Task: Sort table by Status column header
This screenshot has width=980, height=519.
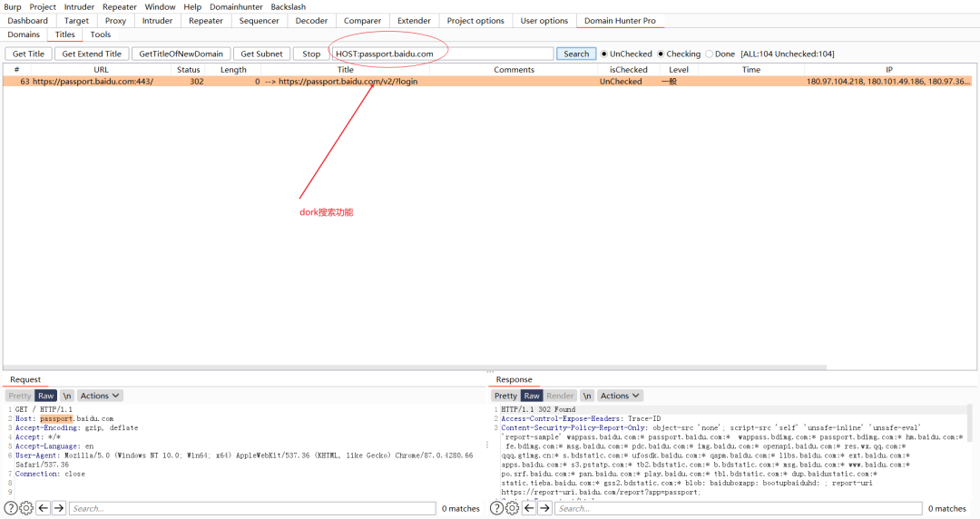Action: pos(188,69)
